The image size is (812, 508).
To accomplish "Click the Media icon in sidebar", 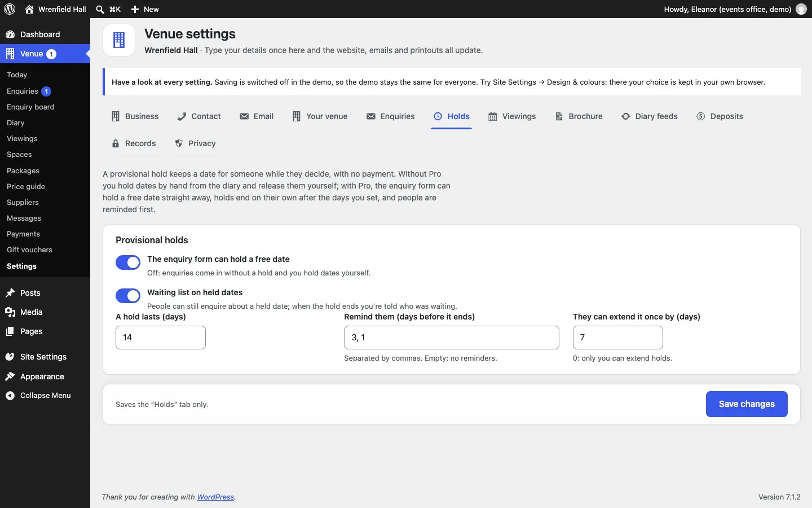I will [x=10, y=312].
